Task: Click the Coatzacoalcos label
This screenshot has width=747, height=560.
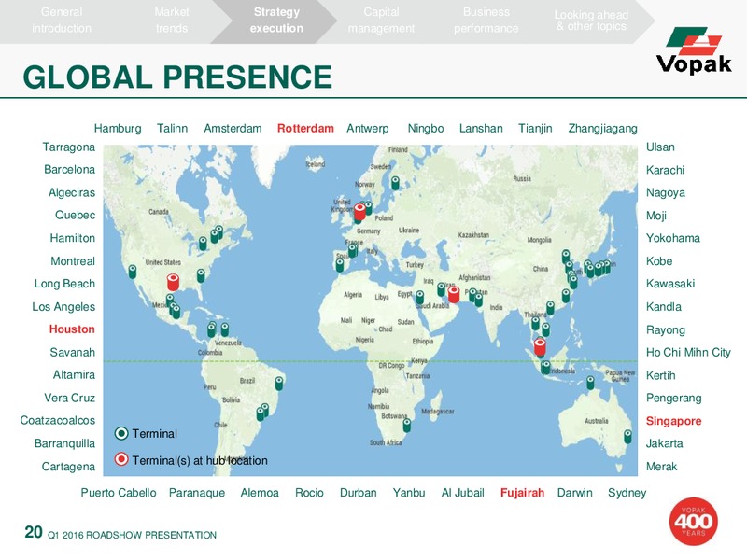Action: coord(58,421)
